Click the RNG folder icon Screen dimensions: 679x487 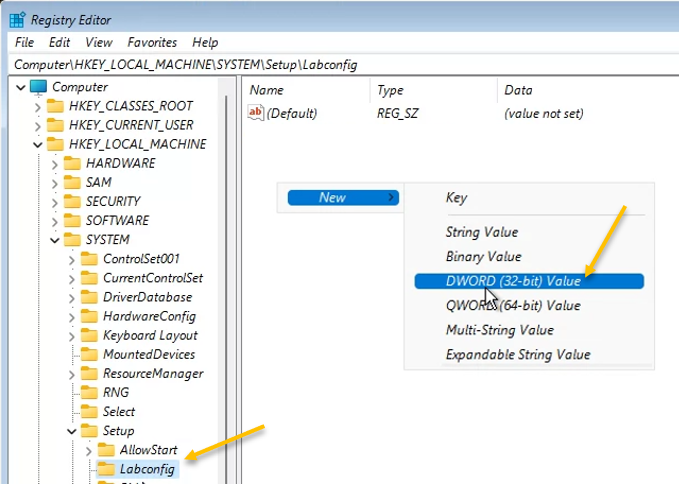[89, 392]
